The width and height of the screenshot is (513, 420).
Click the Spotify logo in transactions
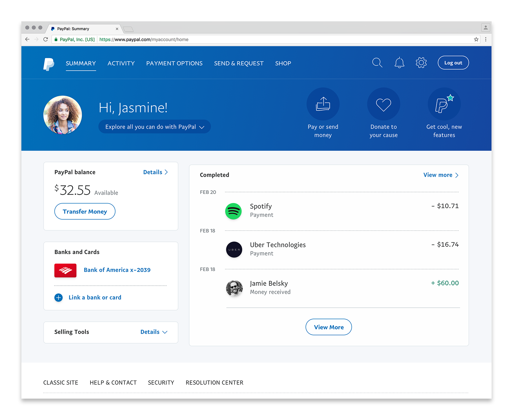coord(233,211)
